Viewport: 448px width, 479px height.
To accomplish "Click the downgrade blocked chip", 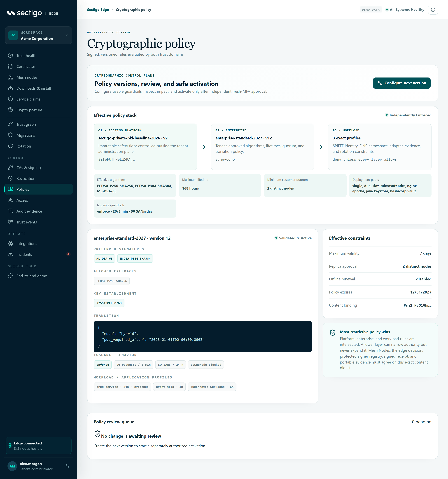I will tap(206, 365).
